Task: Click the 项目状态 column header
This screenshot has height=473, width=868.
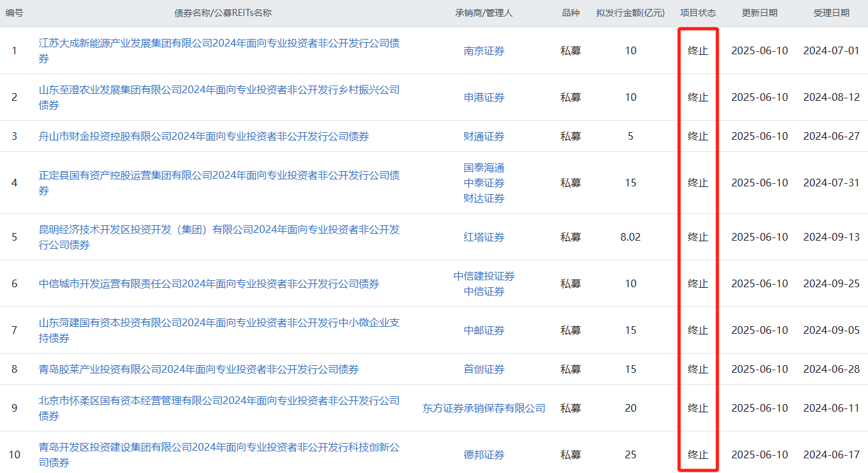Action: click(698, 13)
